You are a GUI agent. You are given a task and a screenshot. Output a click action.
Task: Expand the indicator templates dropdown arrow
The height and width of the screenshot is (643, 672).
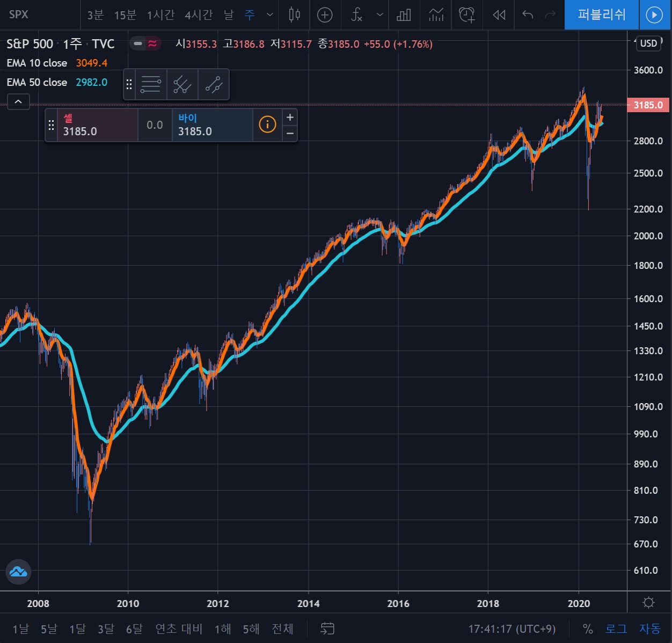click(380, 14)
